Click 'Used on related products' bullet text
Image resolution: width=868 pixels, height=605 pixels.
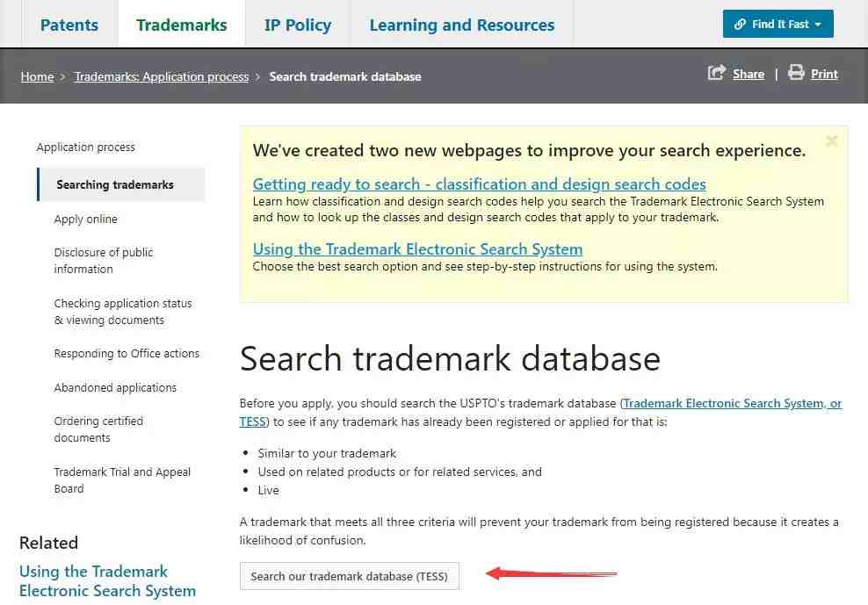400,472
